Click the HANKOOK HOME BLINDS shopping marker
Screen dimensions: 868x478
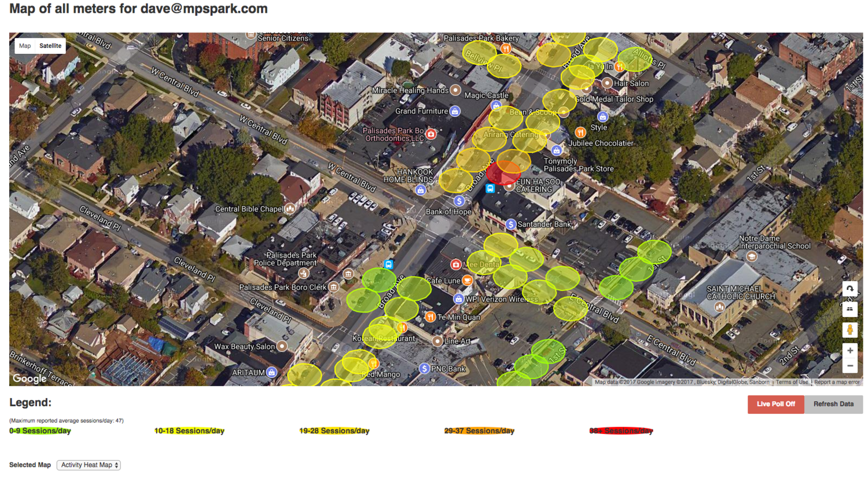pos(421,190)
